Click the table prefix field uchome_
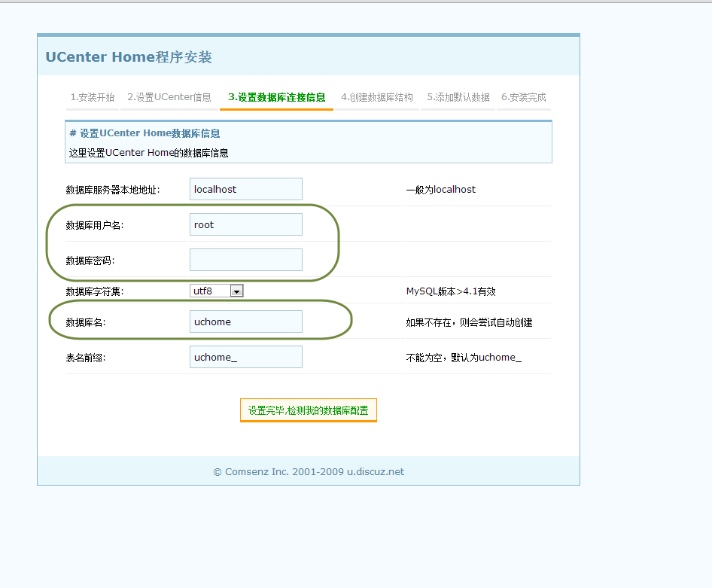Image resolution: width=712 pixels, height=588 pixels. click(245, 357)
